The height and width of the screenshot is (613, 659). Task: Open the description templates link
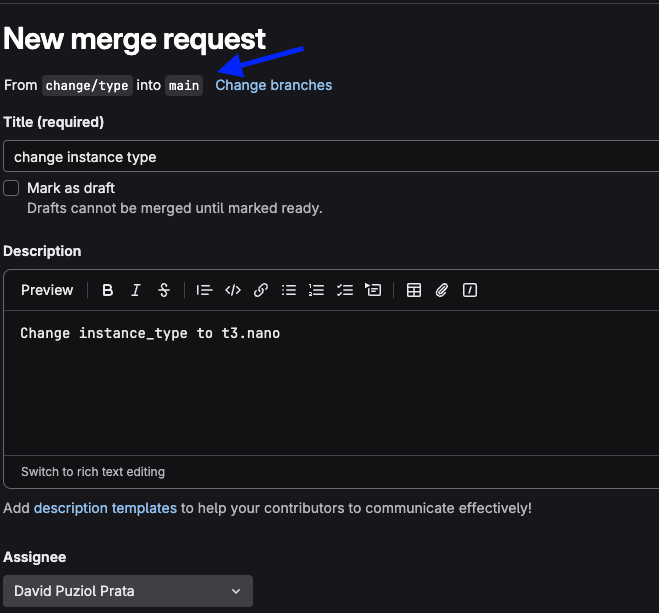pyautogui.click(x=105, y=508)
